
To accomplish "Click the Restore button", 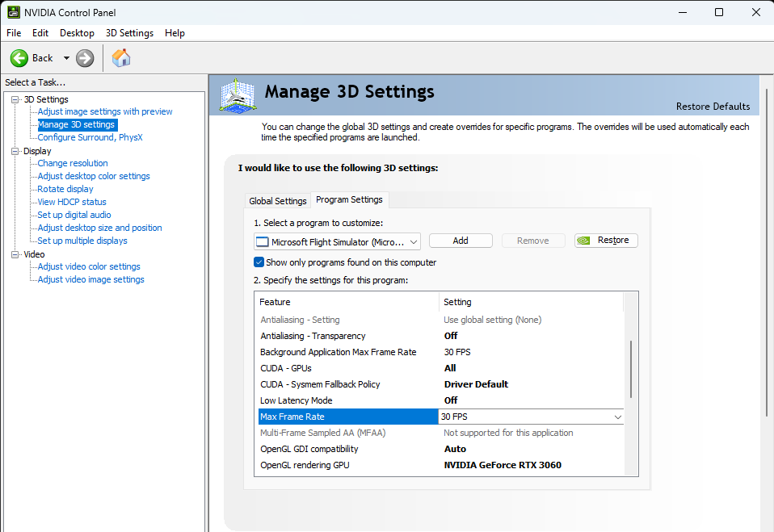I will coord(606,241).
